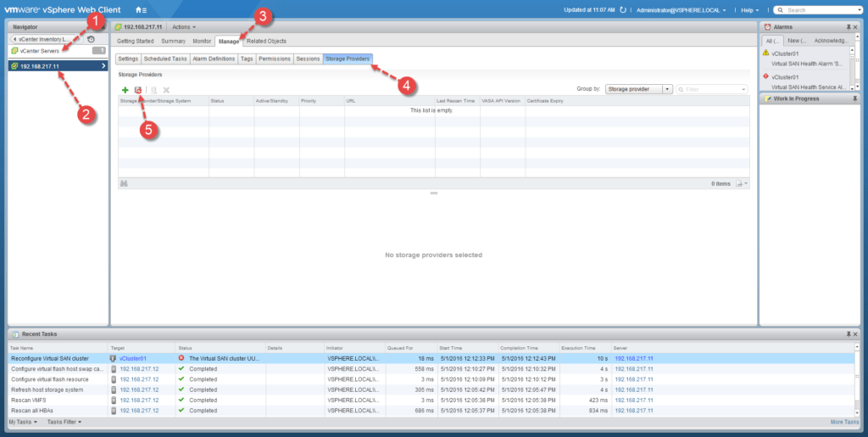Add a new storage provider
This screenshot has width=868, height=437.
click(125, 90)
